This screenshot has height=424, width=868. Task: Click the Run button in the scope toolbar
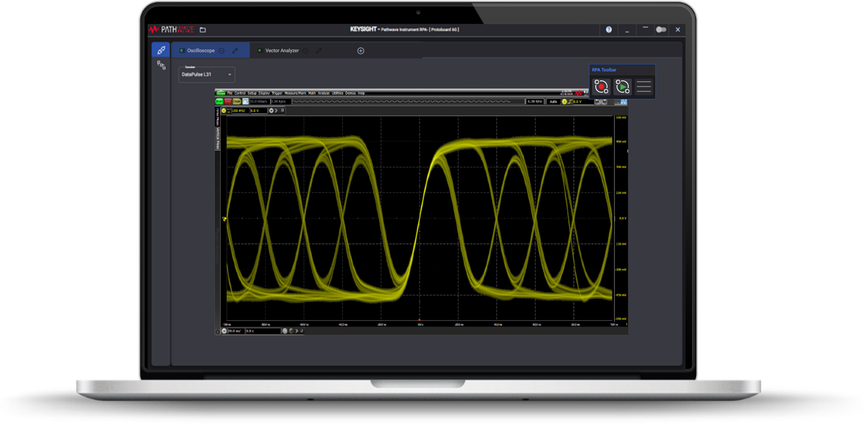tap(219, 101)
